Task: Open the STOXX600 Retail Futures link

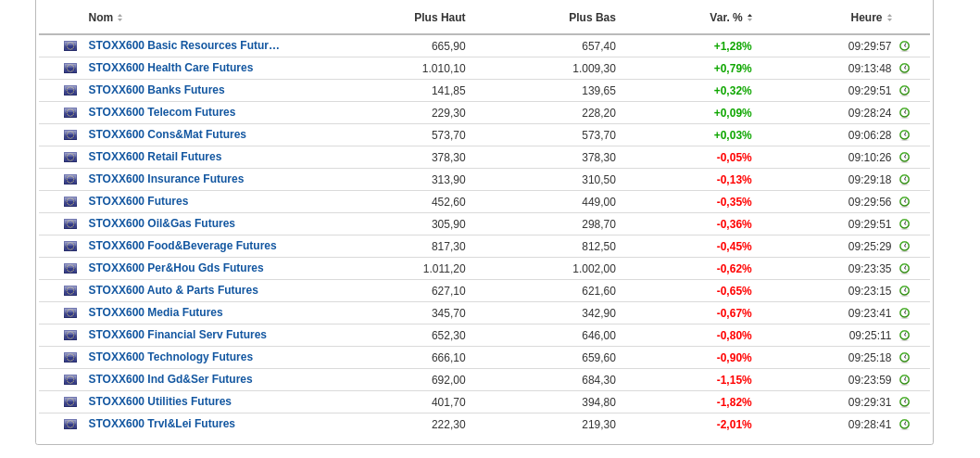Action: [155, 157]
